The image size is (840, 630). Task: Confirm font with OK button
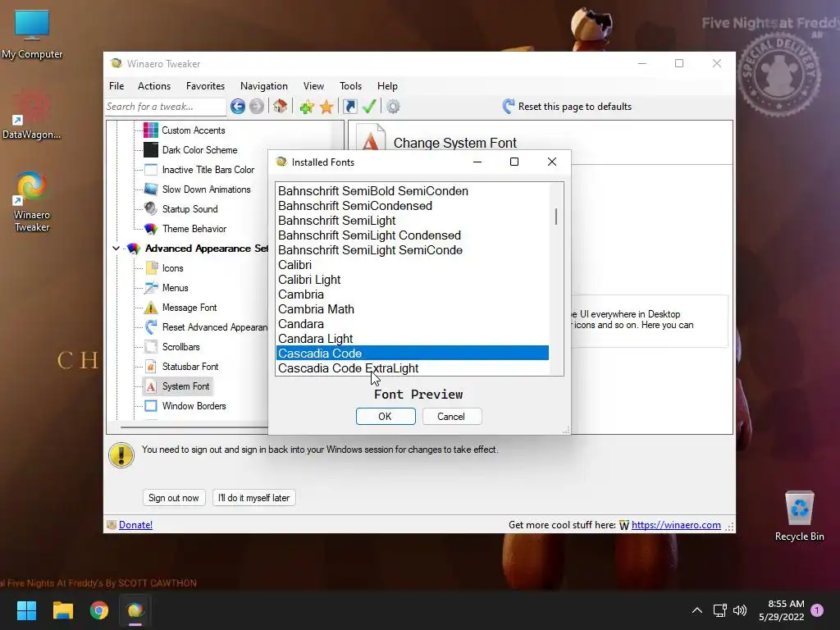point(386,417)
